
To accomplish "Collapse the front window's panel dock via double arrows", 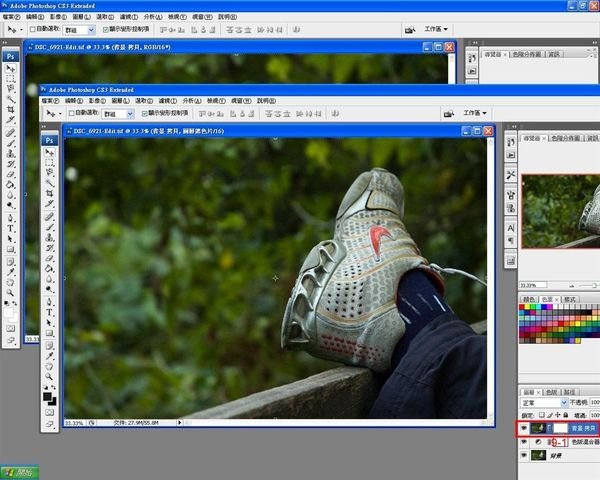I will point(514,126).
